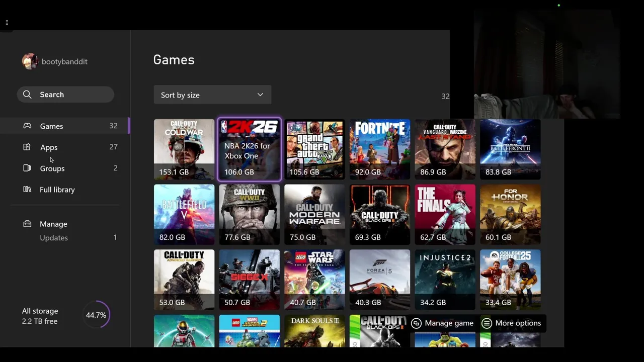Viewport: 644px width, 362px height.
Task: Select LEGO Marvel Super Heroes 2 tile
Action: tap(250, 331)
